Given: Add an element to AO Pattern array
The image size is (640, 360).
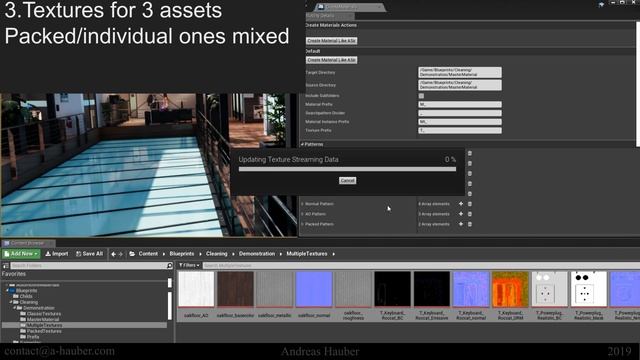Looking at the screenshot, I should coord(461,214).
